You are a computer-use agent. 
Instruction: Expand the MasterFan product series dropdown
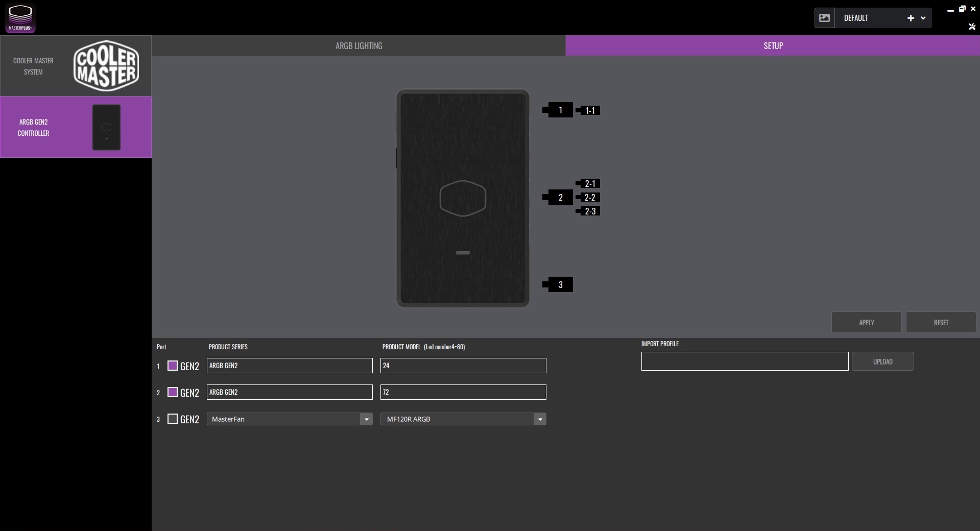[x=366, y=419]
